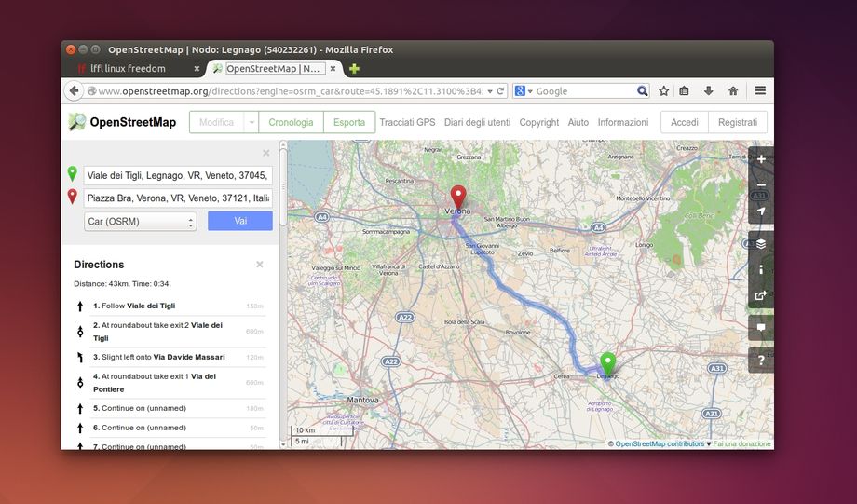Zoom out on the map
The width and height of the screenshot is (857, 504).
[x=761, y=184]
